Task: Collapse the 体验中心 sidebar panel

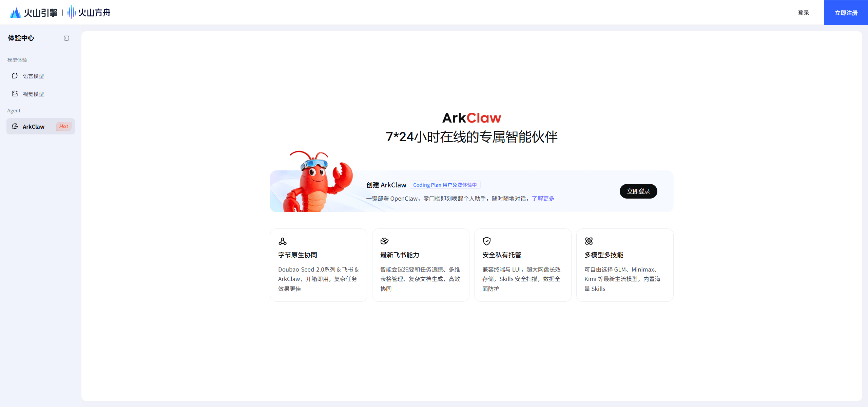Action: [x=66, y=38]
